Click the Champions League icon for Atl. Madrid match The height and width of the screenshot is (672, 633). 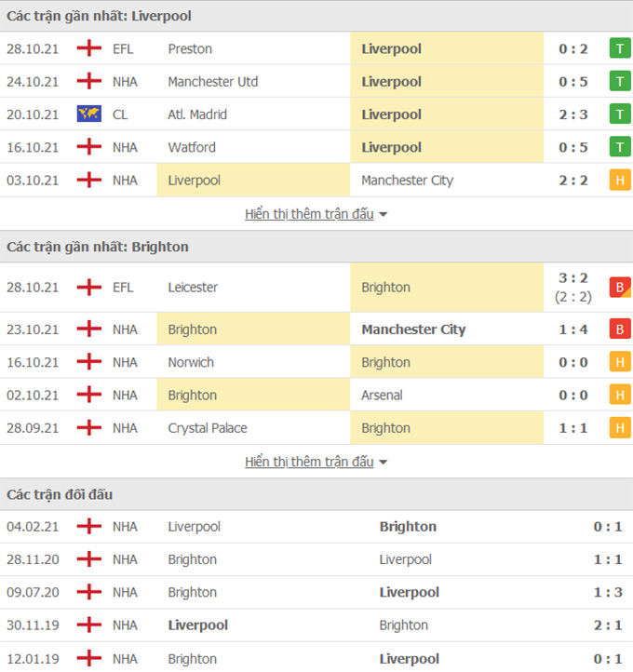pos(88,114)
